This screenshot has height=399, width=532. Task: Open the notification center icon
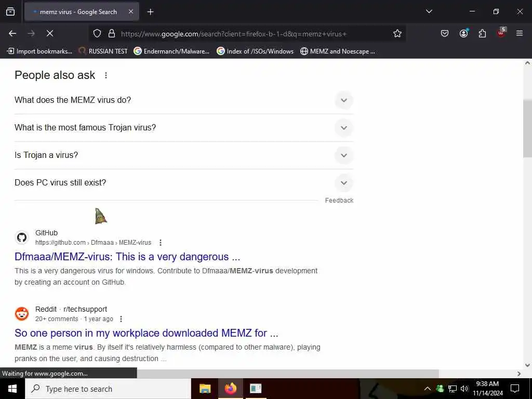(515, 389)
